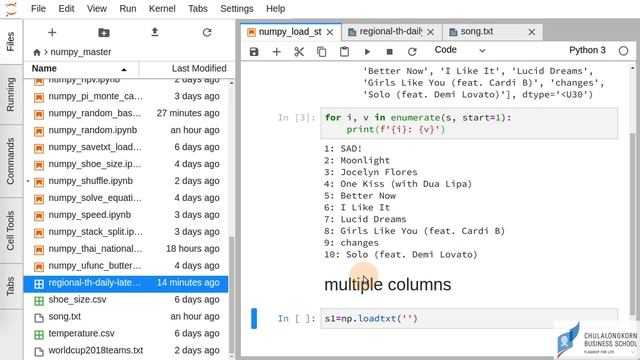This screenshot has height=360, width=640.
Task: Close the regional-th-daily tab
Action: [x=431, y=32]
